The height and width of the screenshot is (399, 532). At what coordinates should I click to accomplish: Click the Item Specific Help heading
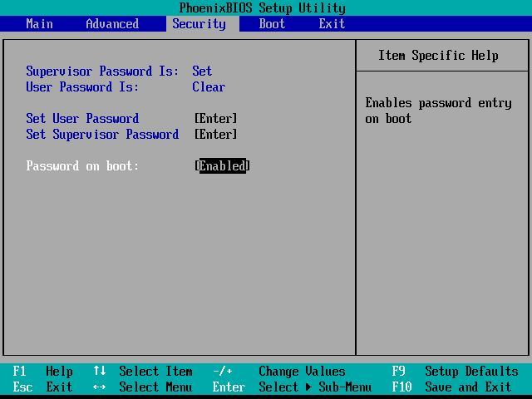(438, 56)
